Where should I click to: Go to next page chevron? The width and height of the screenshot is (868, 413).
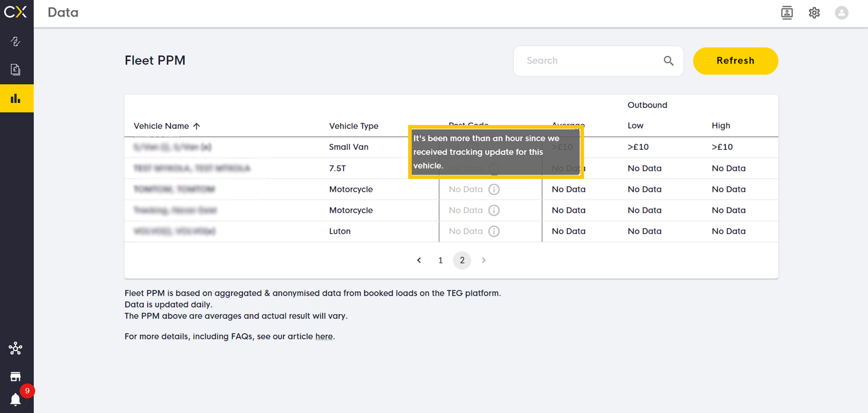[x=483, y=260]
